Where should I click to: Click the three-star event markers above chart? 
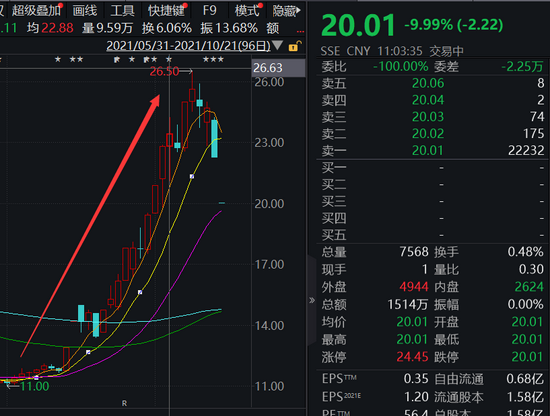[213, 60]
